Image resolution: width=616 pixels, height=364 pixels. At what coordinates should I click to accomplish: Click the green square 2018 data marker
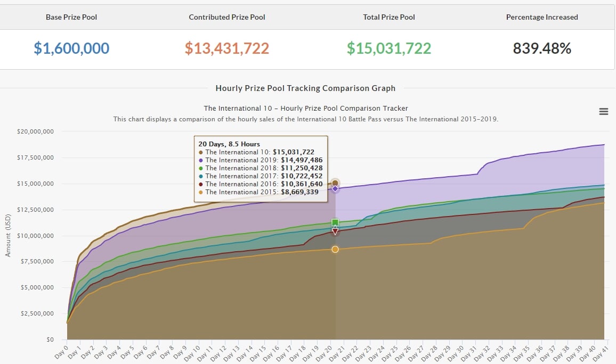pyautogui.click(x=335, y=222)
